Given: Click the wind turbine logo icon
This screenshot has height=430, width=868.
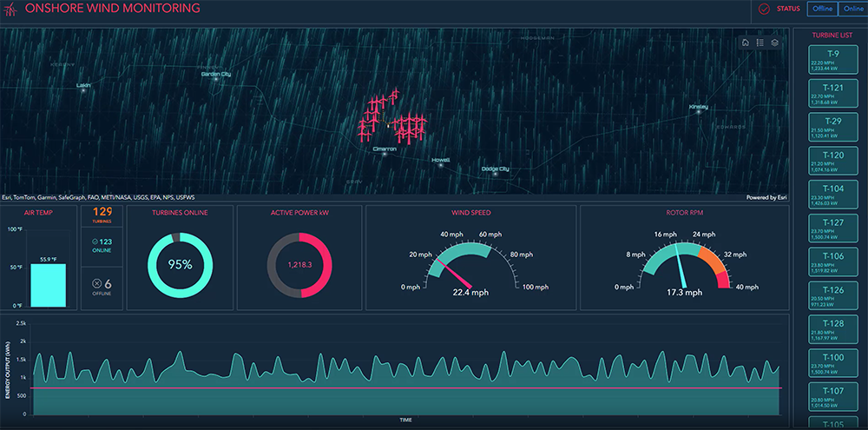Looking at the screenshot, I should (x=10, y=9).
